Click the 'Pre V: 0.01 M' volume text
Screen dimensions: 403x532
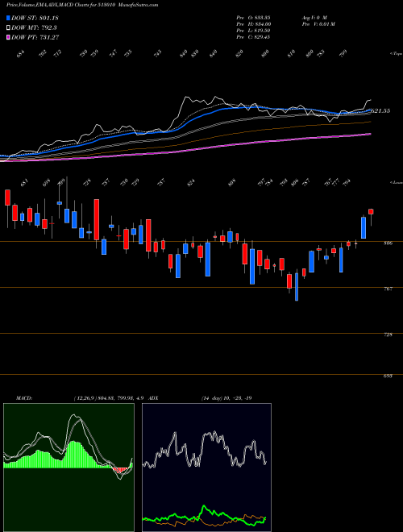pos(318,24)
